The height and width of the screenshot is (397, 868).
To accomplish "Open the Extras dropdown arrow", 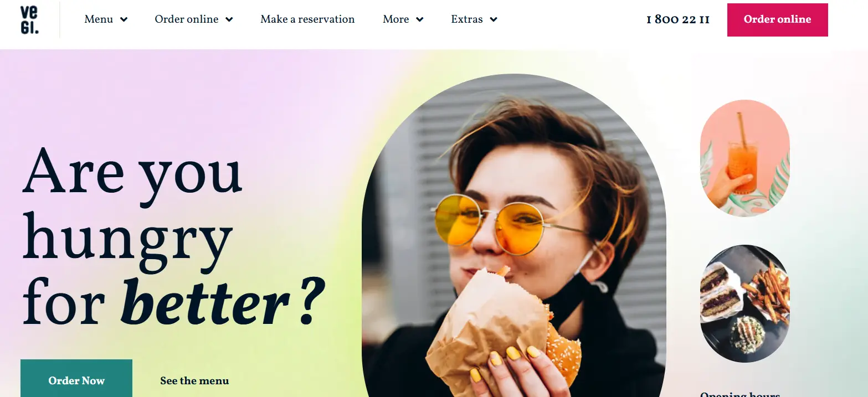I will coord(493,19).
